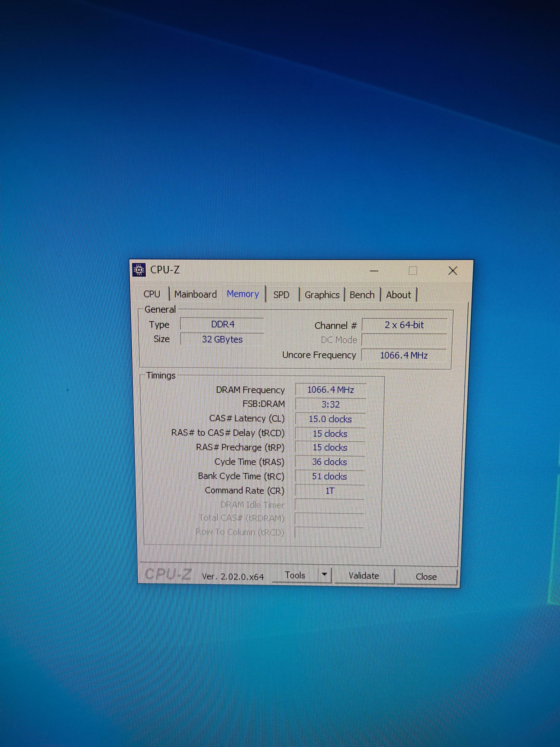Viewport: 560px width, 747px height.
Task: Click the Tools button
Action: click(x=295, y=575)
